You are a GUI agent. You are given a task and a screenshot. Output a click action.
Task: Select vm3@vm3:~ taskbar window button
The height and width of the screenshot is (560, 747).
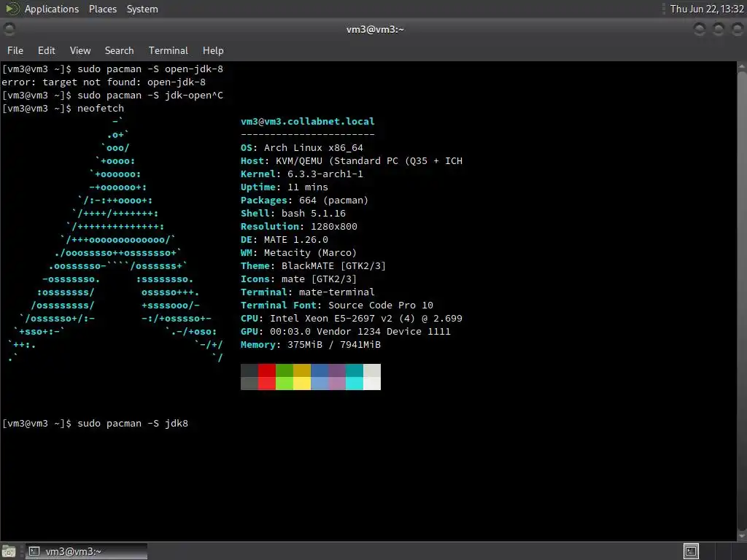(x=86, y=551)
